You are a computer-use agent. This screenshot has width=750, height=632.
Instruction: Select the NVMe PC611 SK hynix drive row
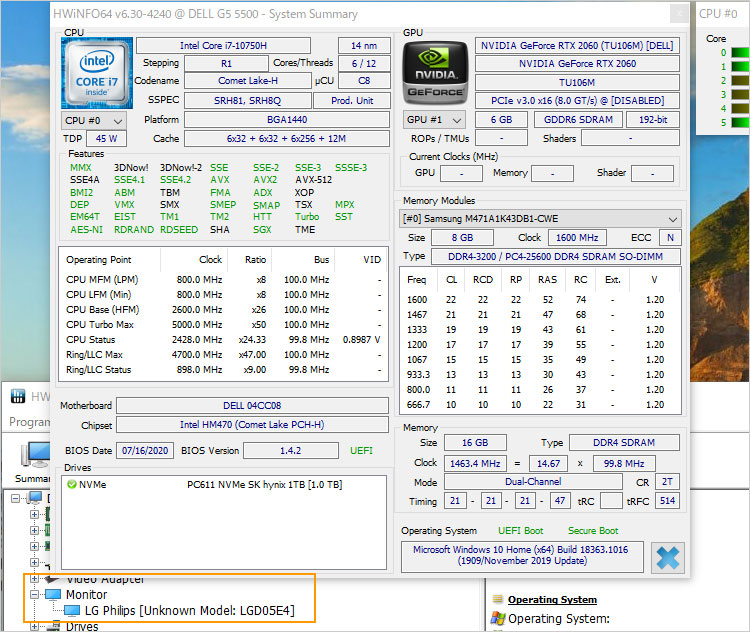click(223, 485)
